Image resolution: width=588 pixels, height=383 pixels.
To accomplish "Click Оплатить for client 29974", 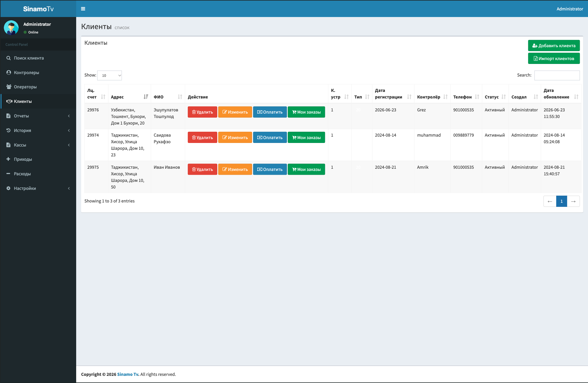I will [x=270, y=137].
